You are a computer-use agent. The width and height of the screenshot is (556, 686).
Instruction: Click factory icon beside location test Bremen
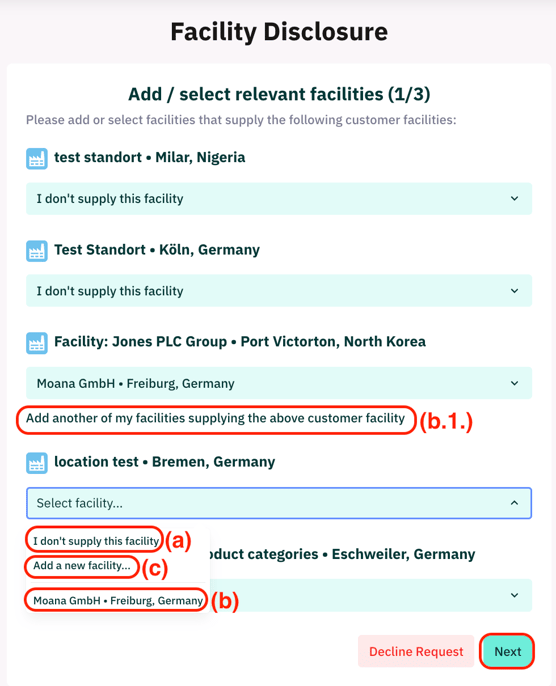coord(37,463)
